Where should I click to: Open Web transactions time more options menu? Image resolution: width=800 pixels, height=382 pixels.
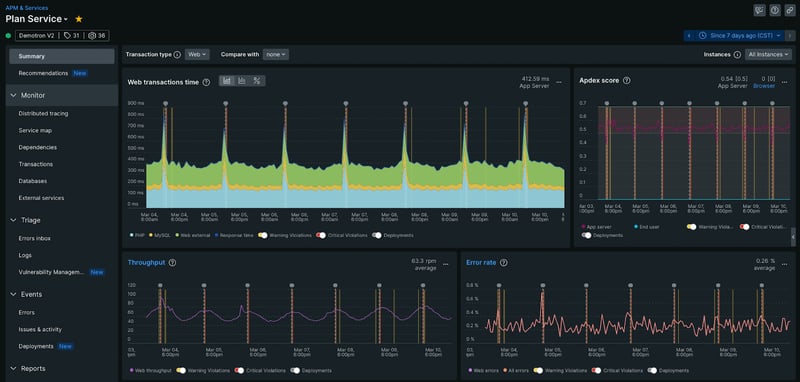point(559,82)
